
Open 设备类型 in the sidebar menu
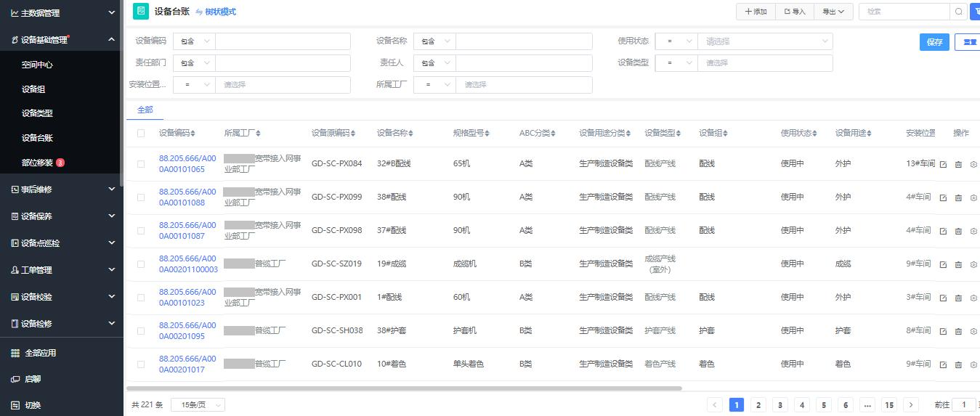(37, 113)
